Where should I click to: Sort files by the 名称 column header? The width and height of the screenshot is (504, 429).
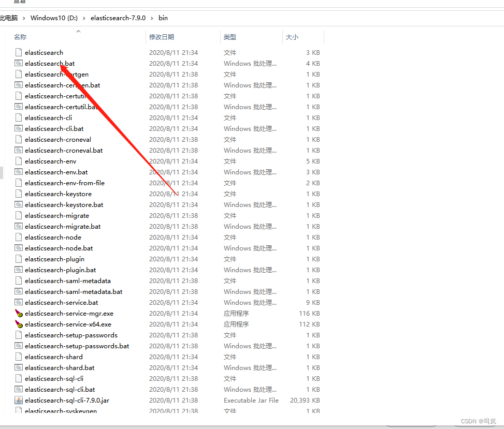pos(20,37)
